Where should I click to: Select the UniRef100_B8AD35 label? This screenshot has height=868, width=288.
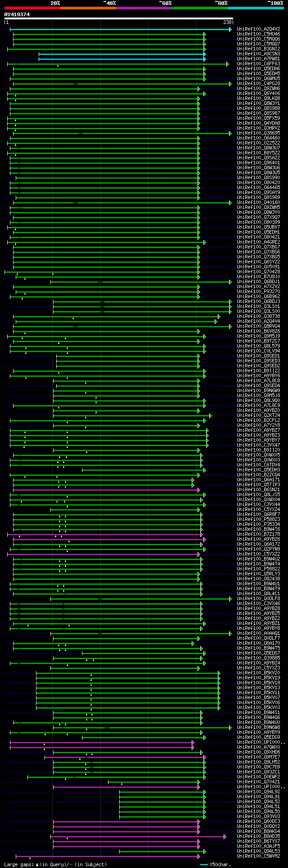(258, 836)
